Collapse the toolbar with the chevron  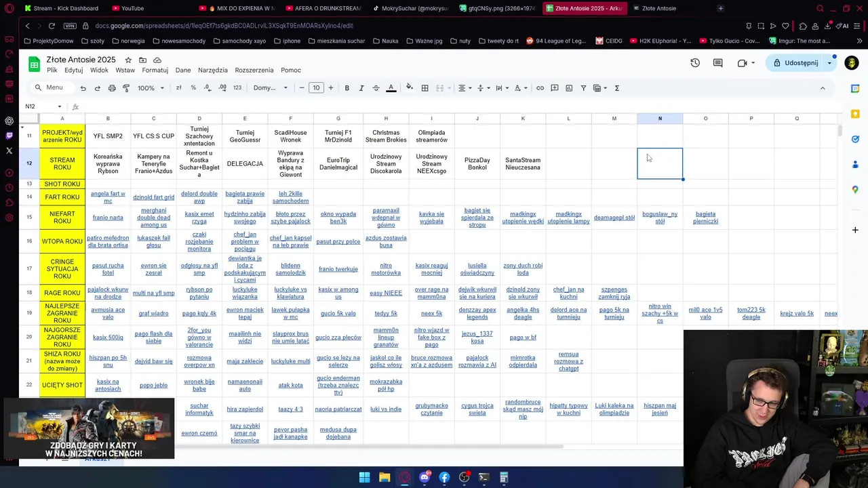[823, 88]
